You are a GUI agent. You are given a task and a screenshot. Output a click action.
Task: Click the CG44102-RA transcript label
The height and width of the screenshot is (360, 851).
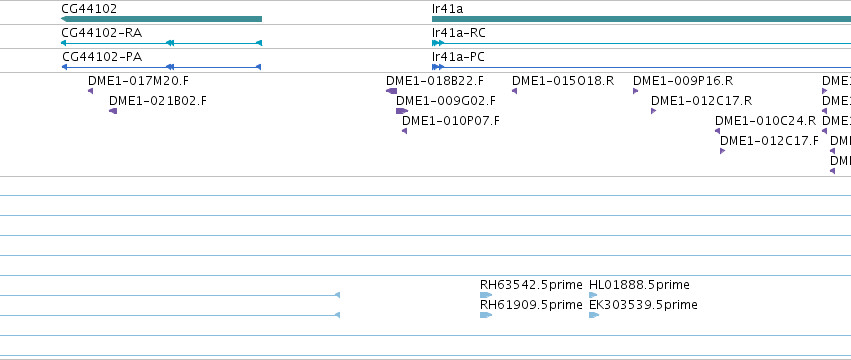click(x=101, y=33)
